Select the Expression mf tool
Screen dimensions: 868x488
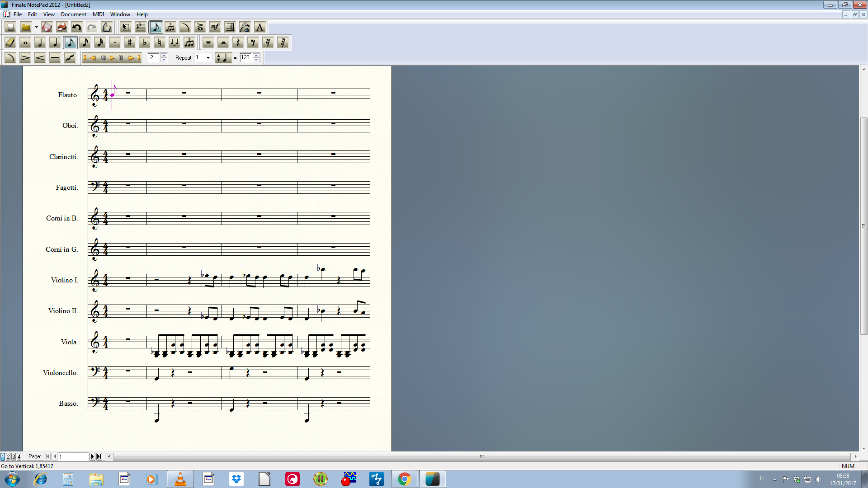pyautogui.click(x=215, y=28)
